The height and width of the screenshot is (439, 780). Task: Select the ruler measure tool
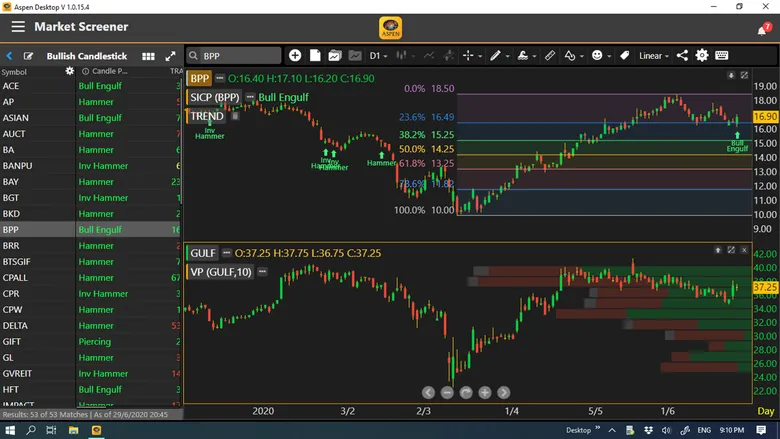[550, 56]
